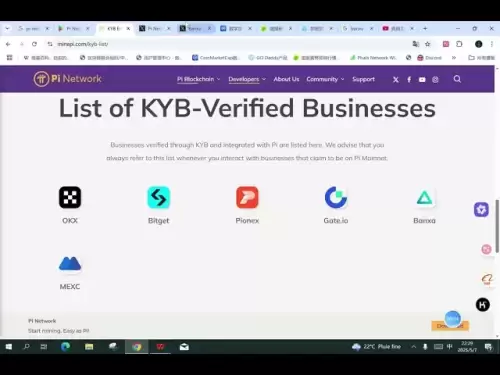The image size is (500, 375).
Task: Go to Pi Network home logo
Action: click(67, 79)
